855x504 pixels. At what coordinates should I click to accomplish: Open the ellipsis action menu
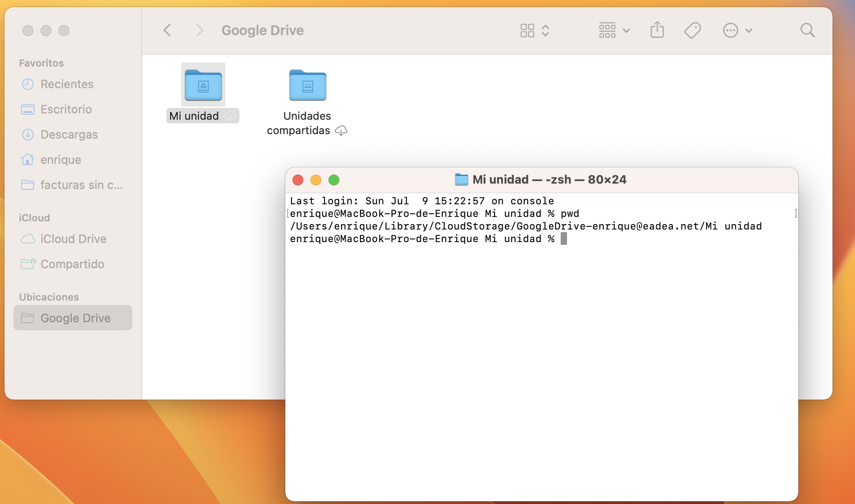click(737, 30)
